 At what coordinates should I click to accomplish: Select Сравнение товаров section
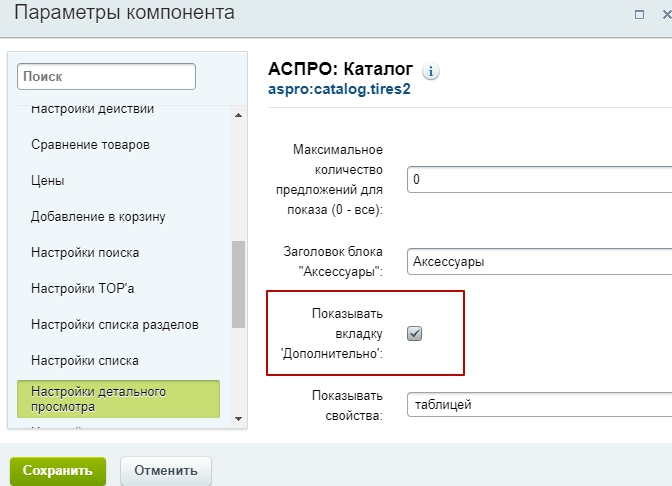click(90, 145)
